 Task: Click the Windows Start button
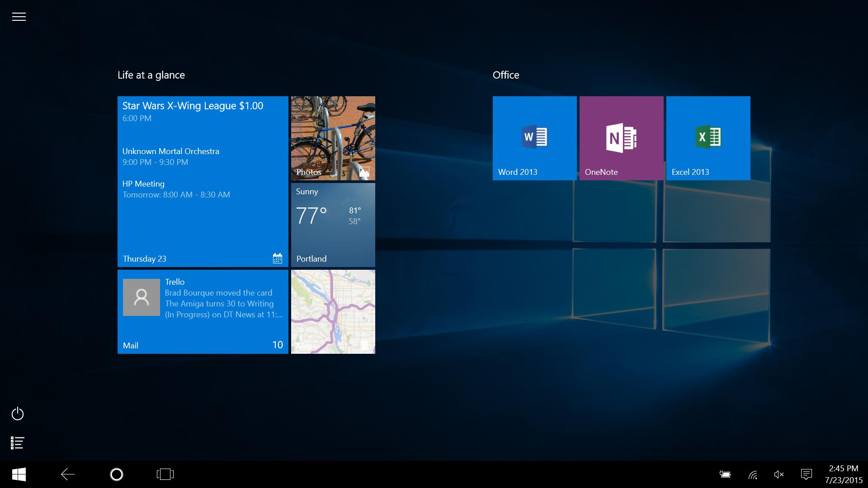[19, 474]
